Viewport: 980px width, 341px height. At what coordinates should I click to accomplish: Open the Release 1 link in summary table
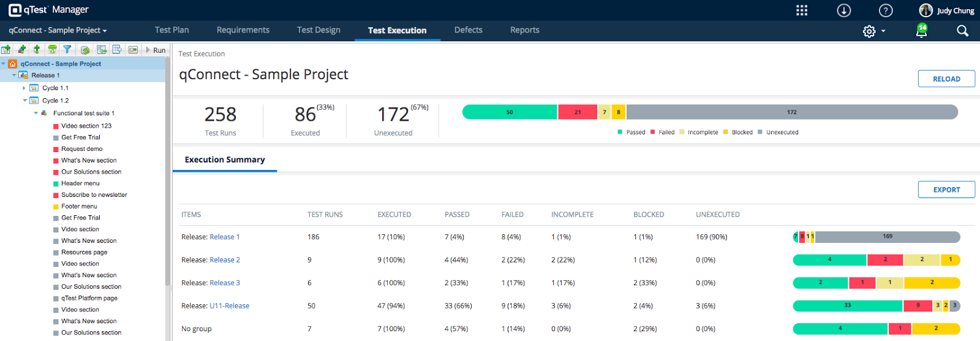[225, 237]
